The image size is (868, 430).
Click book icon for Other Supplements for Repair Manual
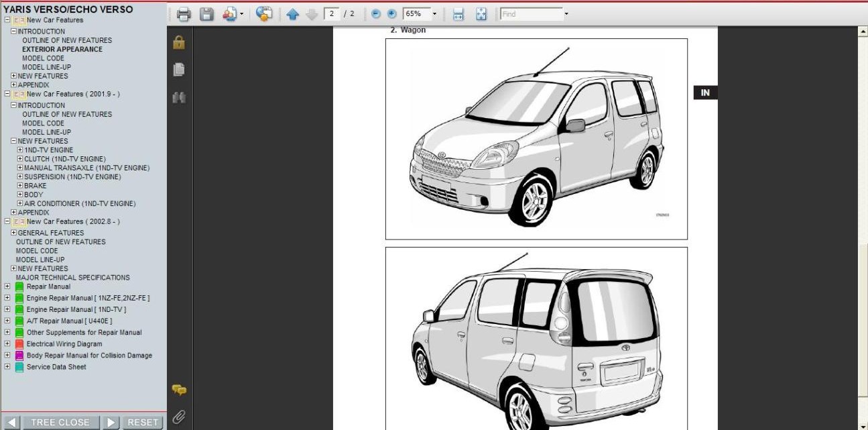click(x=19, y=333)
